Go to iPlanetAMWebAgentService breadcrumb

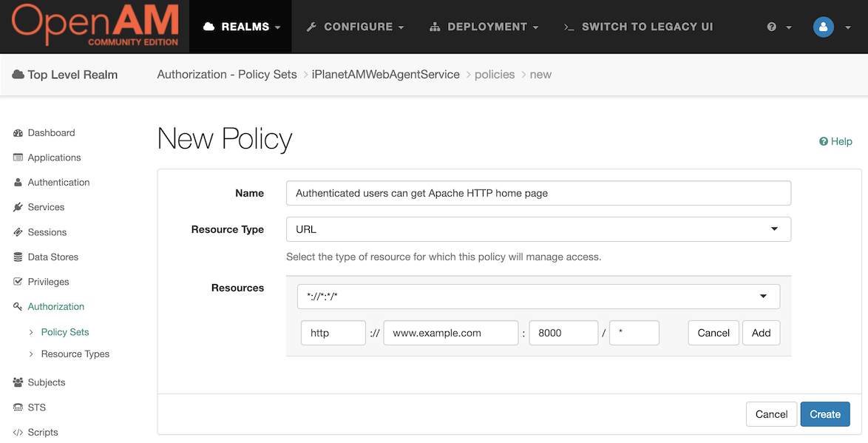385,74
